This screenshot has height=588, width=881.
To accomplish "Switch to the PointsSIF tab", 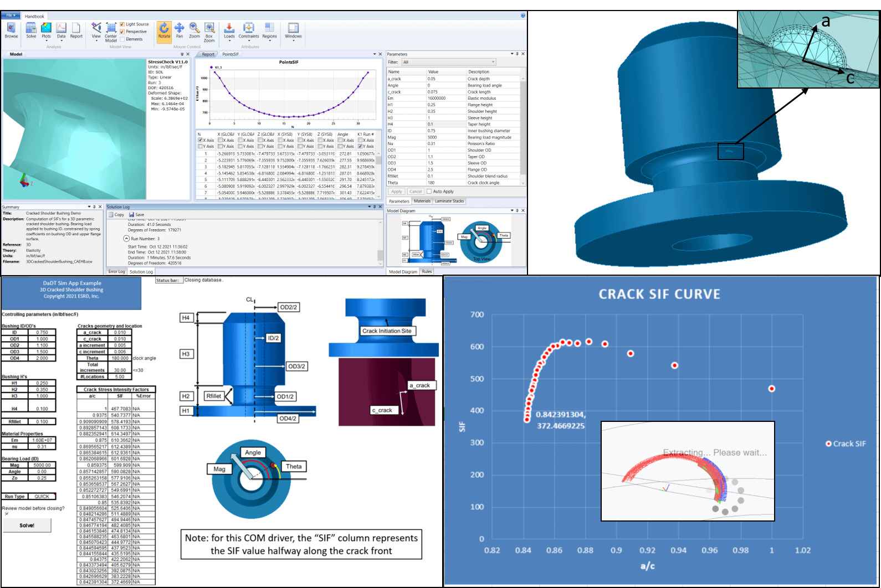I will pyautogui.click(x=230, y=54).
